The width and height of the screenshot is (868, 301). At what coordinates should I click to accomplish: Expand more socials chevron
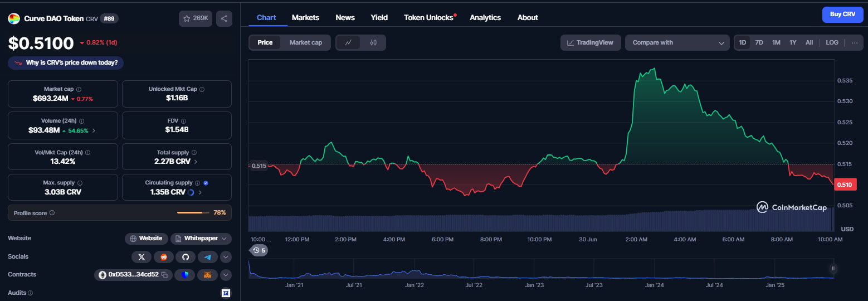coord(226,257)
